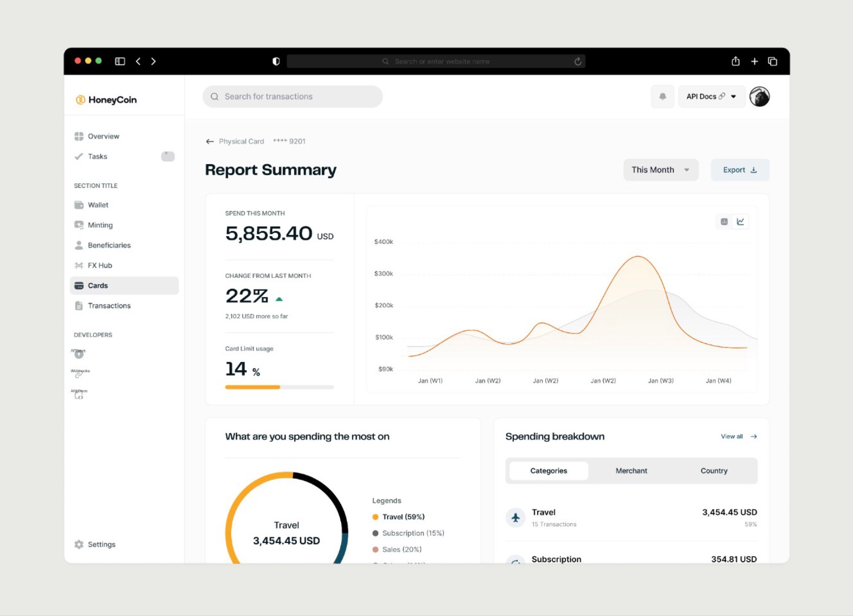This screenshot has height=616, width=853.
Task: Open Webhooks under Developers
Action: (x=80, y=373)
